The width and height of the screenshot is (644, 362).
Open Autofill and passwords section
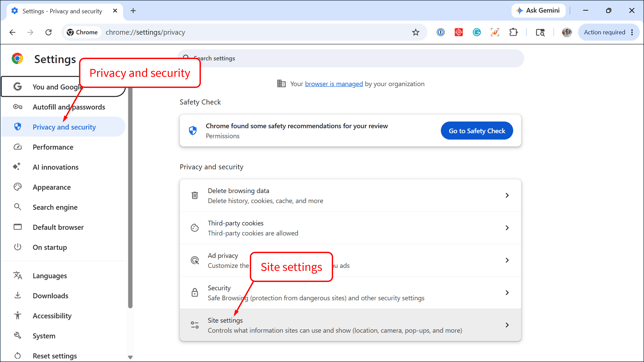point(63,107)
